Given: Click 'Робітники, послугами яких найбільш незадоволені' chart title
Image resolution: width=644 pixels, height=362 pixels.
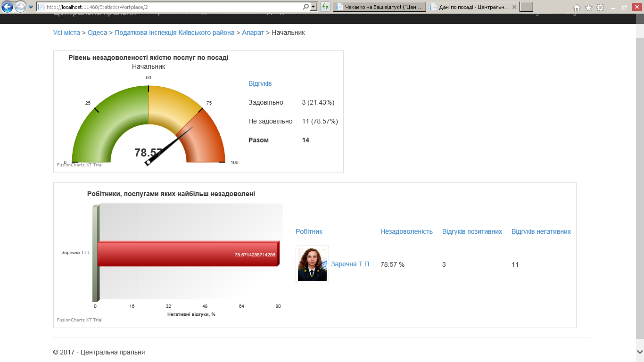Looking at the screenshot, I should coord(171,194).
